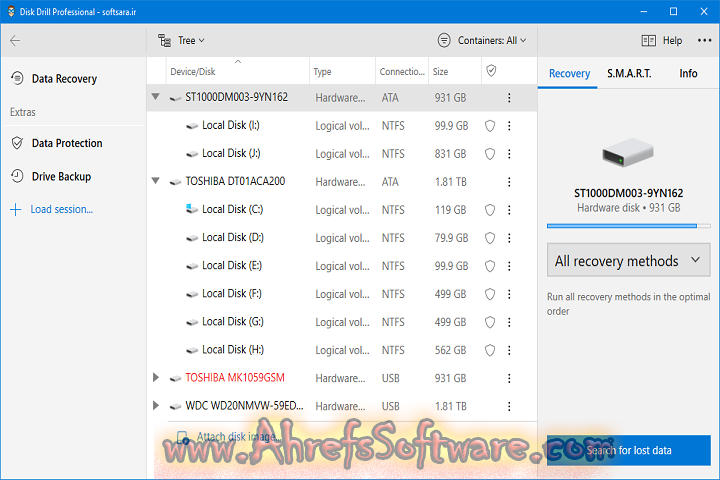Open the Data Protection section
Image resolution: width=720 pixels, height=480 pixels.
[67, 143]
